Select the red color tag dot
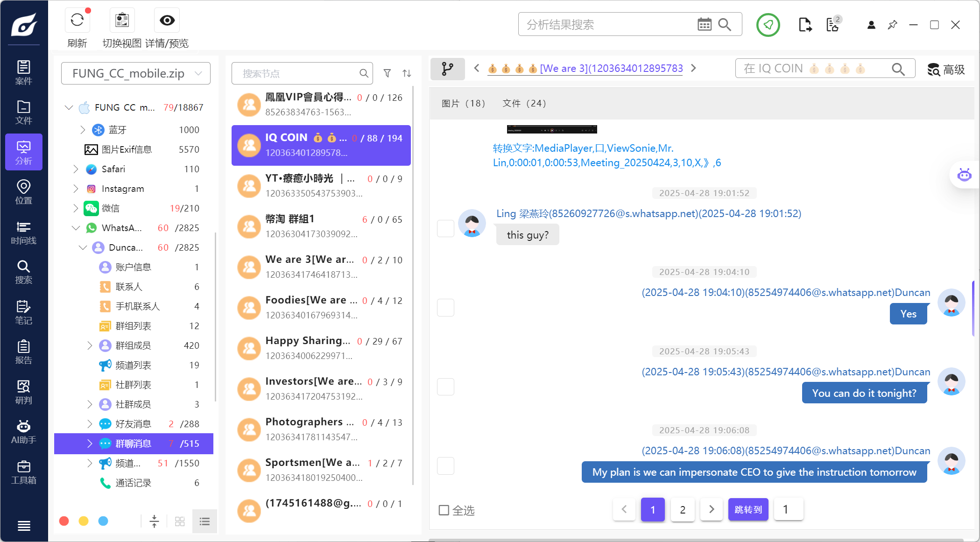This screenshot has width=980, height=542. coord(64,521)
